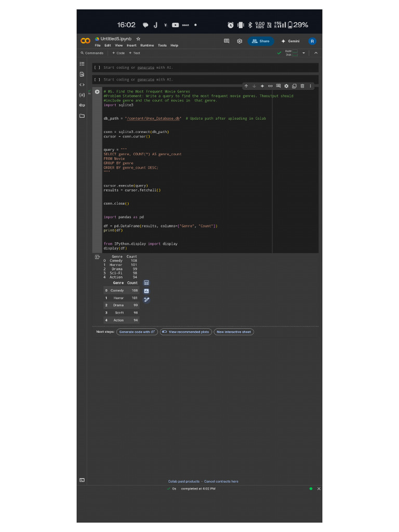The width and height of the screenshot is (399, 532).
Task: Click the Sci-Fi row in the output table
Action: (121, 313)
